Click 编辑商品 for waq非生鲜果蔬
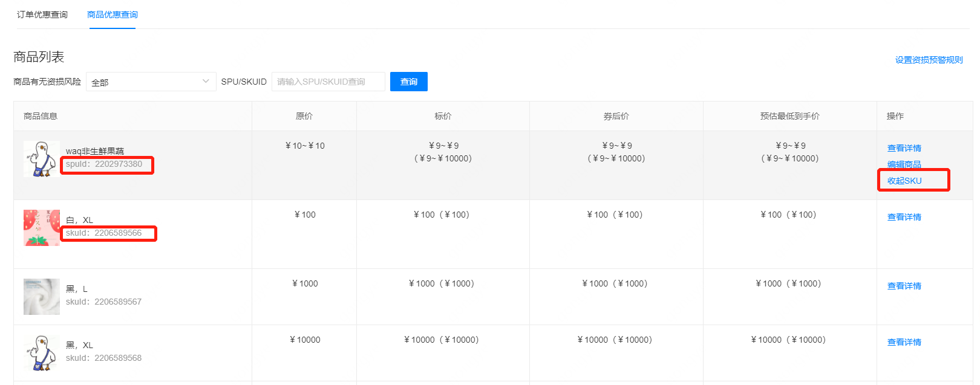This screenshot has height=385, width=980. [904, 164]
